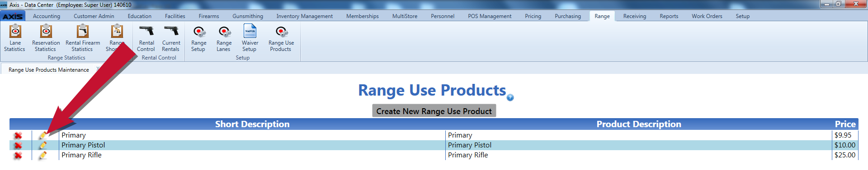
Task: Edit the Primary Pistol product
Action: pyautogui.click(x=42, y=145)
